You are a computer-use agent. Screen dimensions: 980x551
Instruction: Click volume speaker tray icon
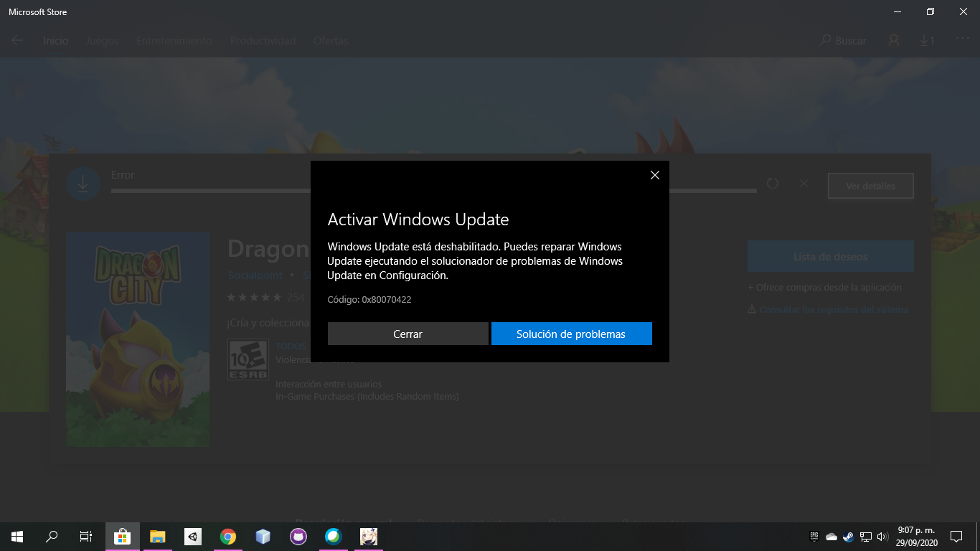pos(883,536)
